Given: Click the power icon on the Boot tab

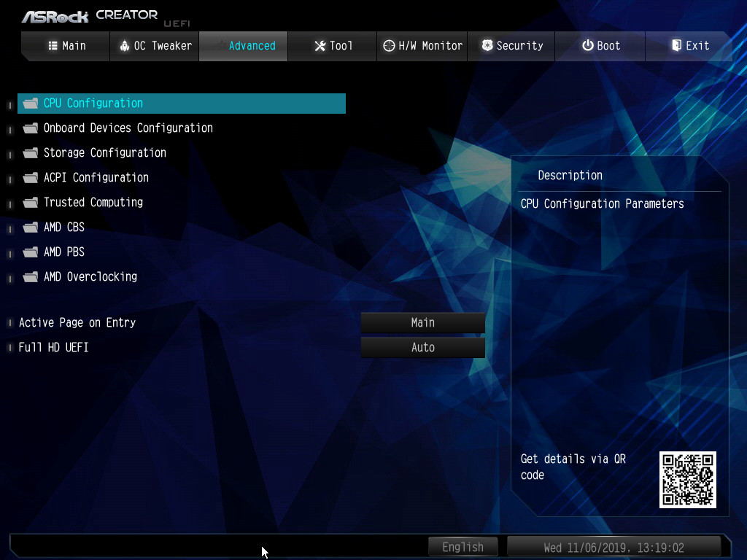Looking at the screenshot, I should click(587, 46).
